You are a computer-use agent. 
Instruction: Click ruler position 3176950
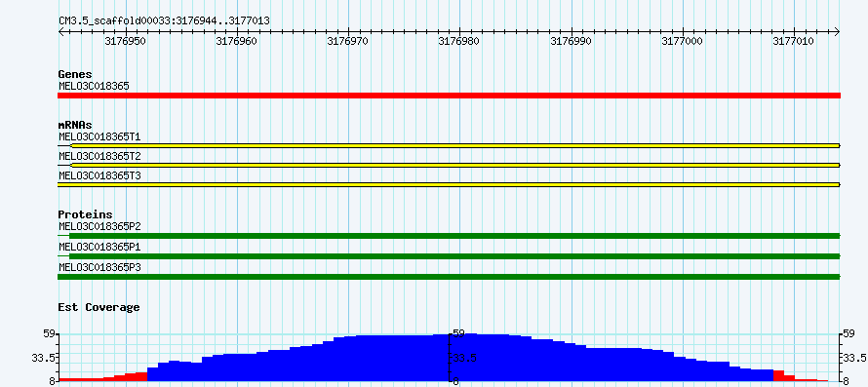tap(125, 41)
